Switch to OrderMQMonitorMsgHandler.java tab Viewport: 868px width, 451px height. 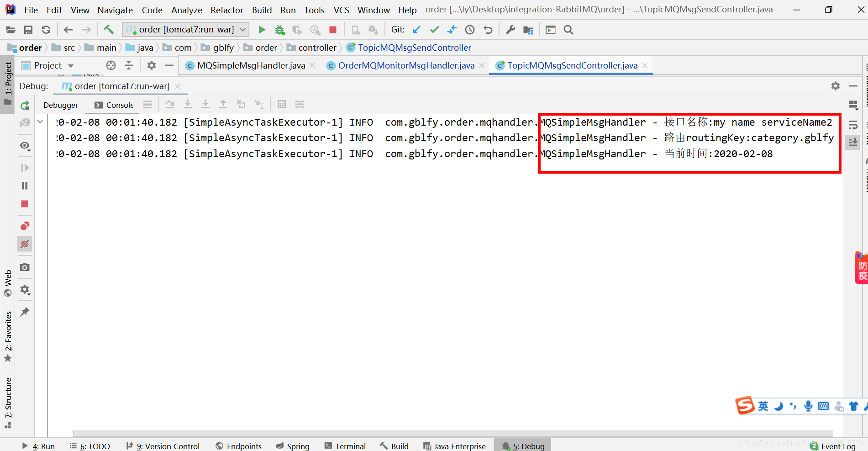pos(405,65)
